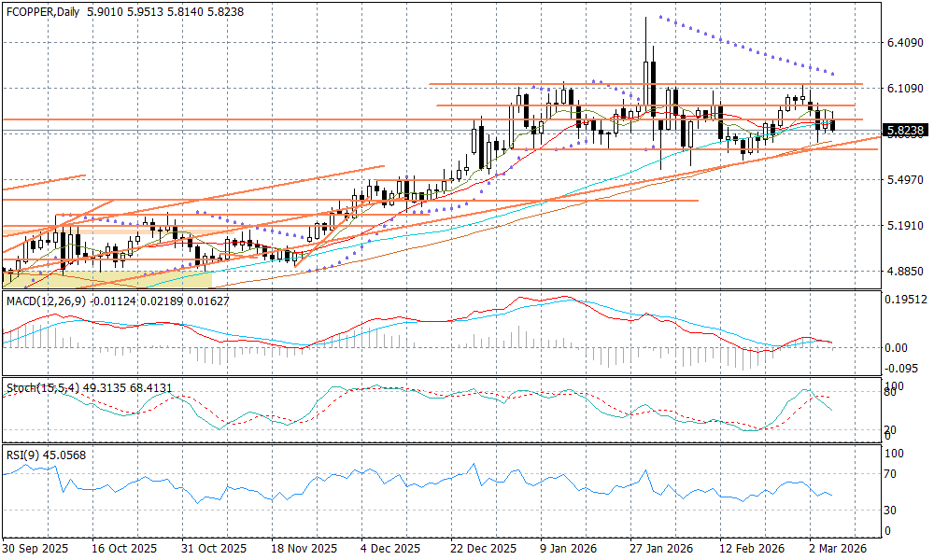Click the last candlestick on the chart
The image size is (934, 560).
click(833, 125)
